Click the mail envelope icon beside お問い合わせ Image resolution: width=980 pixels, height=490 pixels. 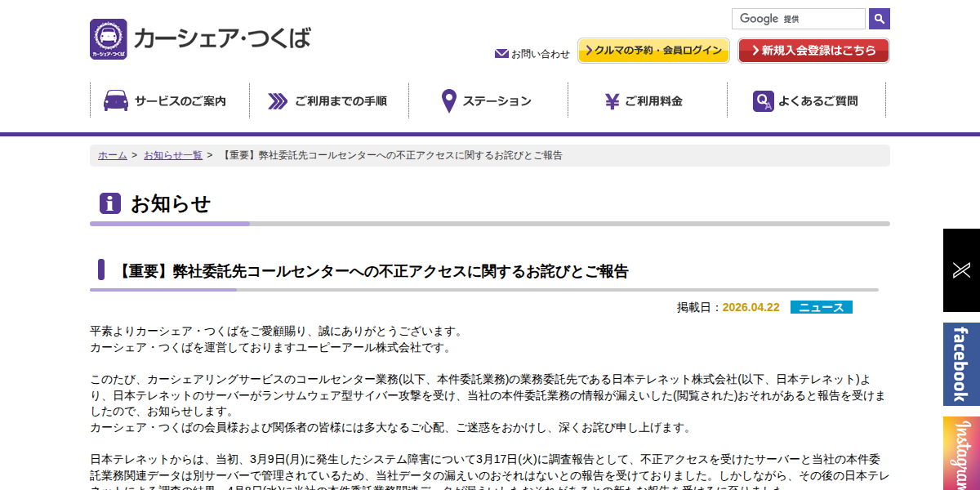click(501, 53)
